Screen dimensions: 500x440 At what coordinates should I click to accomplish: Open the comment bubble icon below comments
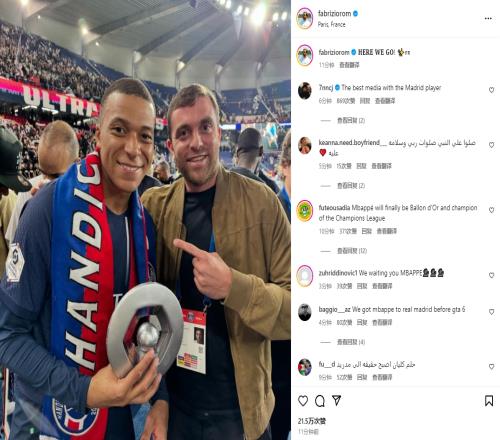tap(320, 401)
